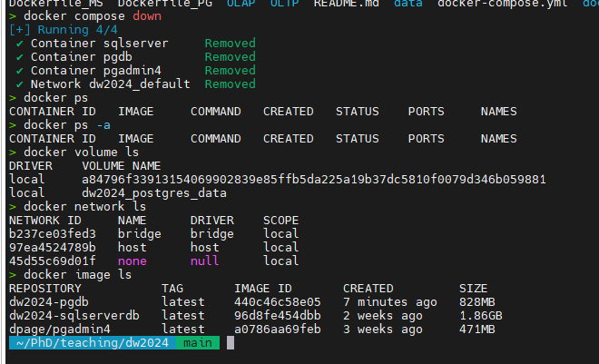The image size is (599, 364).
Task: Click image ID '440c46c58e05'
Action: click(278, 302)
